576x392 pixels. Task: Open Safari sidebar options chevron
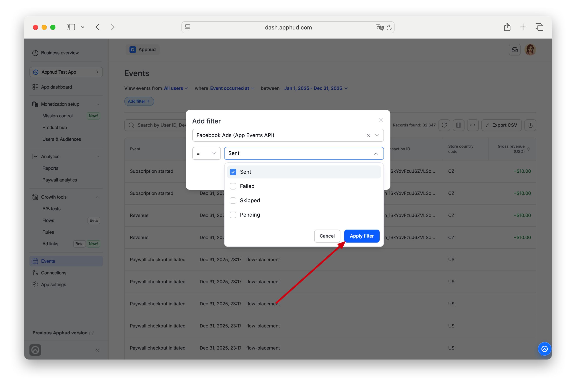[x=83, y=27]
